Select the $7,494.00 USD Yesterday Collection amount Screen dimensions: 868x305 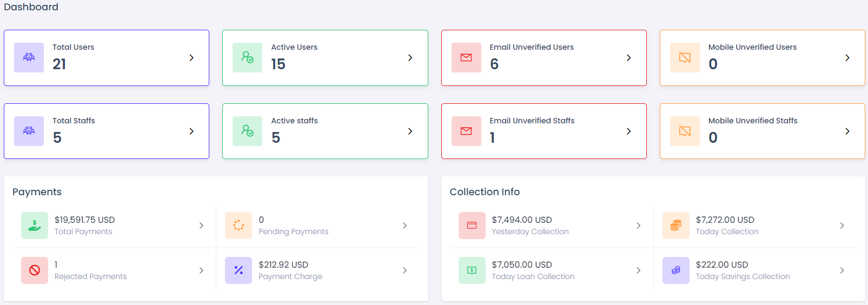(522, 220)
